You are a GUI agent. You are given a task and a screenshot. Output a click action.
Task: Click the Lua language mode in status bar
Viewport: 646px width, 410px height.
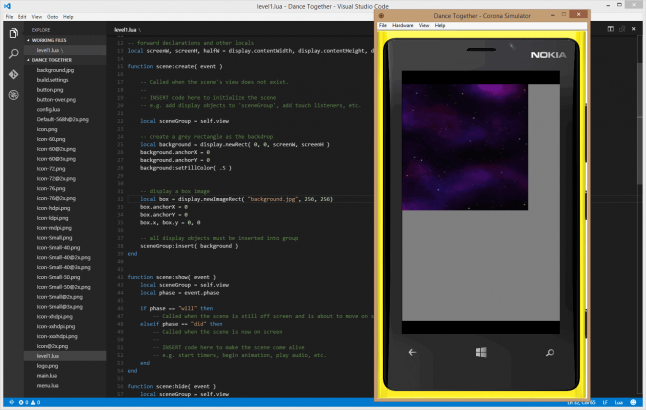point(620,404)
